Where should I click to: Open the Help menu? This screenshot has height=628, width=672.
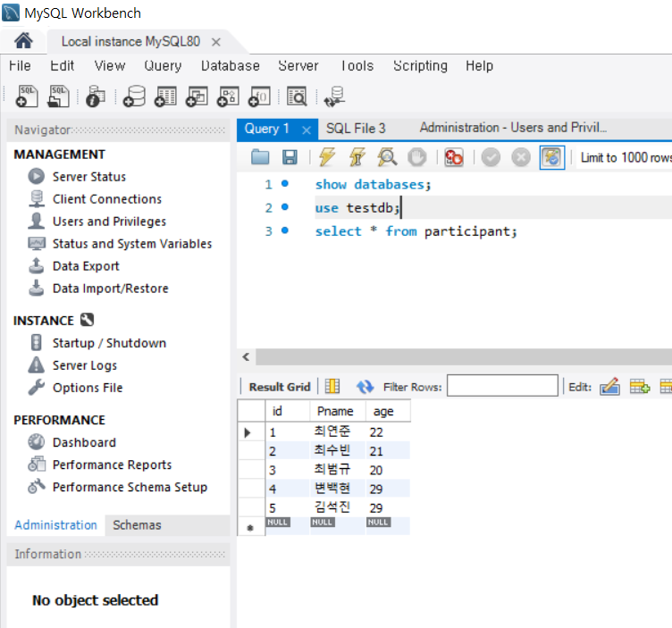(x=480, y=66)
